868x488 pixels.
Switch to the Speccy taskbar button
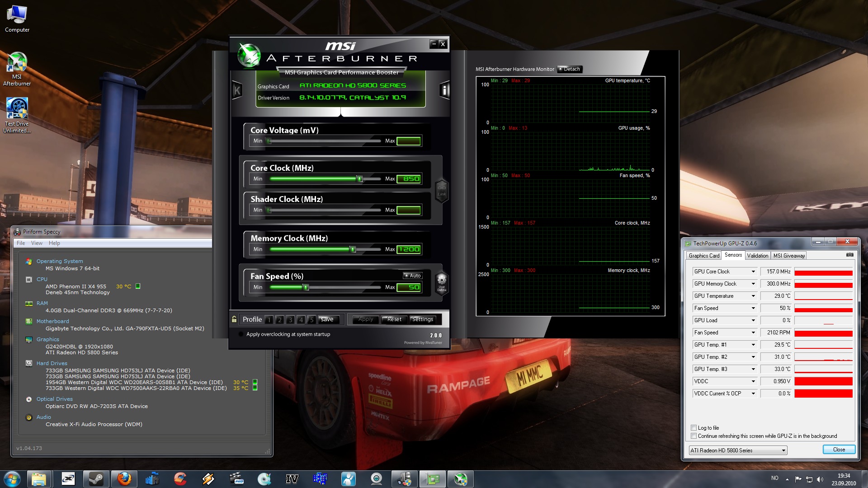(x=405, y=479)
